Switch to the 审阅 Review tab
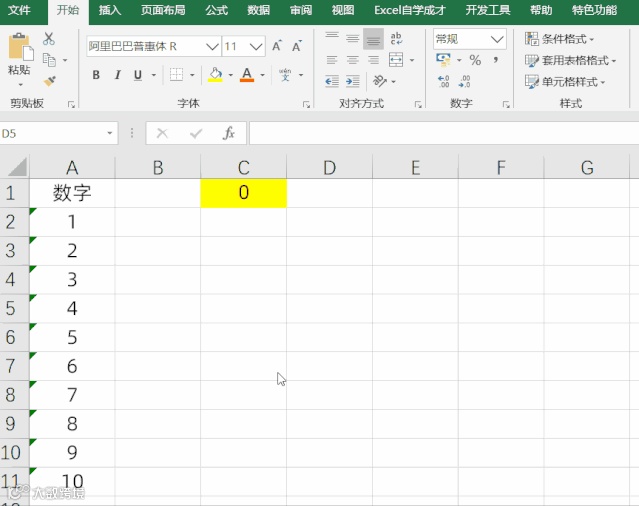 tap(301, 10)
